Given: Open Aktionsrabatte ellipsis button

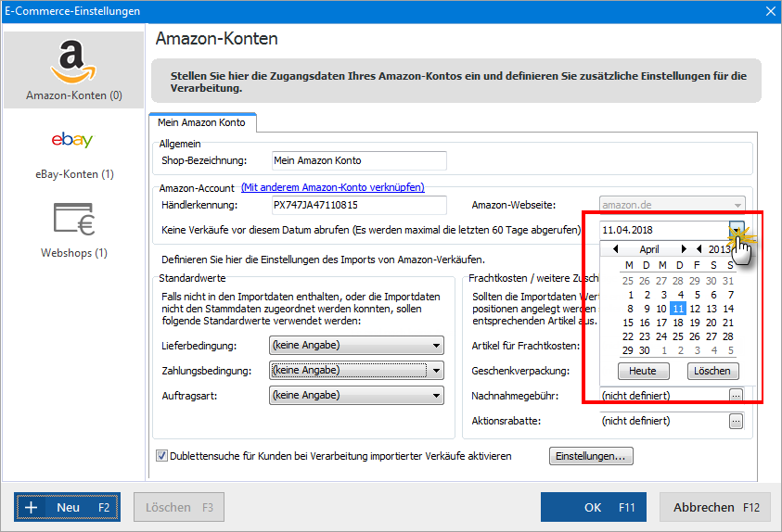Looking at the screenshot, I should click(x=737, y=421).
